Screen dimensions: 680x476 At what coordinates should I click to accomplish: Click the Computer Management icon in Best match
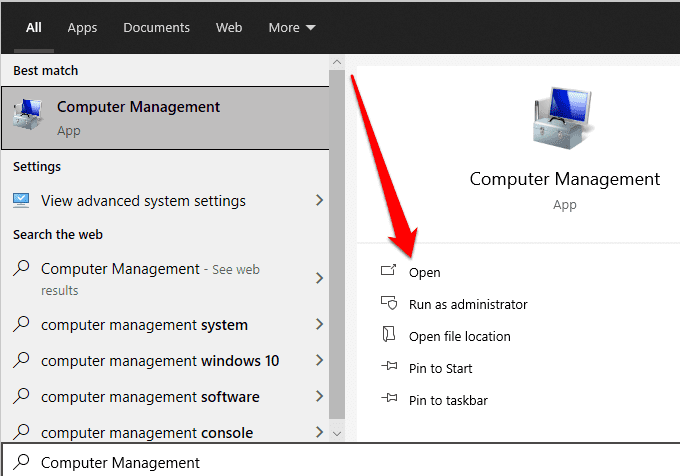pyautogui.click(x=28, y=116)
